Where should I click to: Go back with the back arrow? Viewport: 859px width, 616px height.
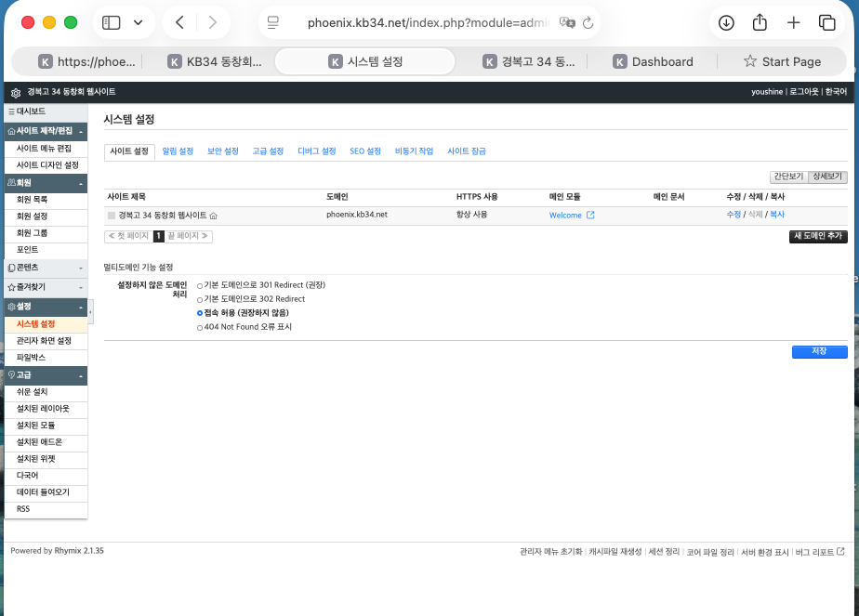(x=179, y=22)
